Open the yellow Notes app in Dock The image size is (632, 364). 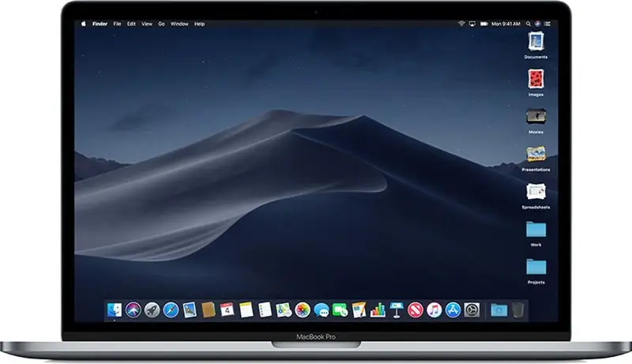click(x=246, y=310)
